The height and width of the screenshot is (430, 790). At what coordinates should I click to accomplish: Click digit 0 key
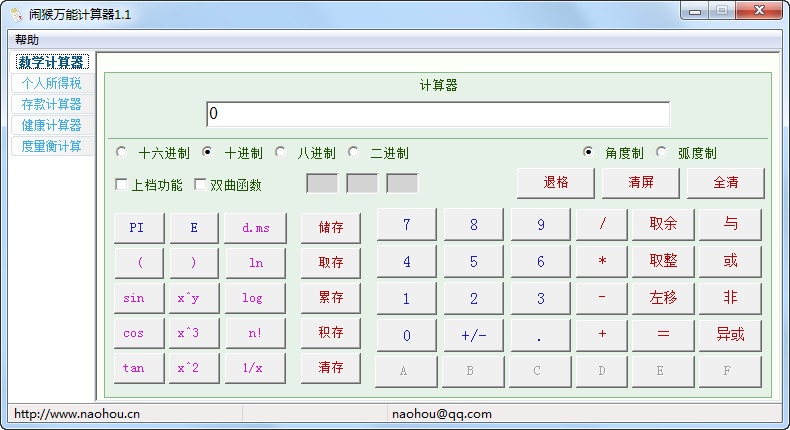[x=407, y=335]
